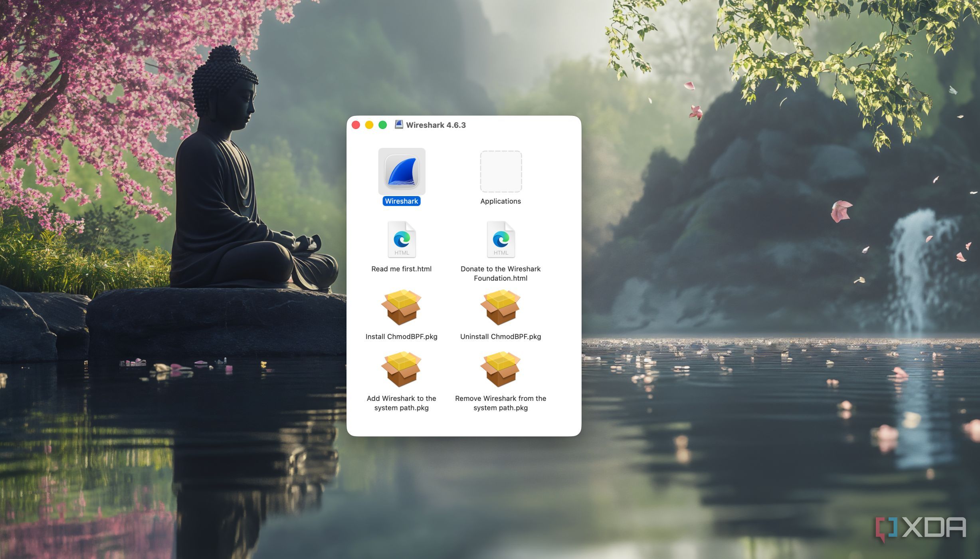Image resolution: width=980 pixels, height=559 pixels.
Task: Select the Donate to the Wireshark Foundation.html icon
Action: tap(501, 239)
